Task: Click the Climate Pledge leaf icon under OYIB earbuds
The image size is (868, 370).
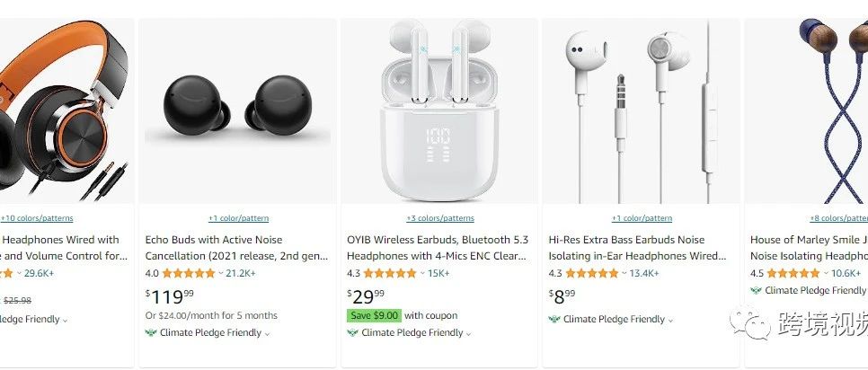Action: 352,333
